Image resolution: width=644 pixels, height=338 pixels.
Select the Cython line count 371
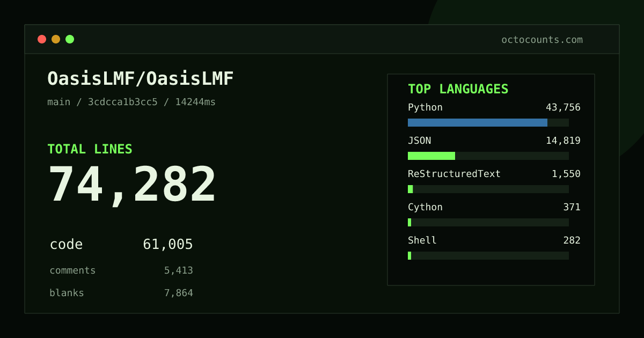coord(572,207)
